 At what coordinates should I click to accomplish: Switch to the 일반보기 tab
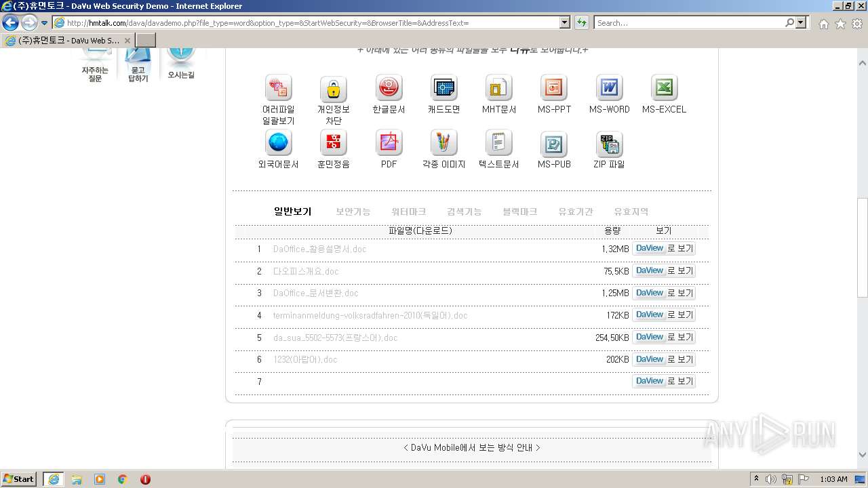(292, 211)
